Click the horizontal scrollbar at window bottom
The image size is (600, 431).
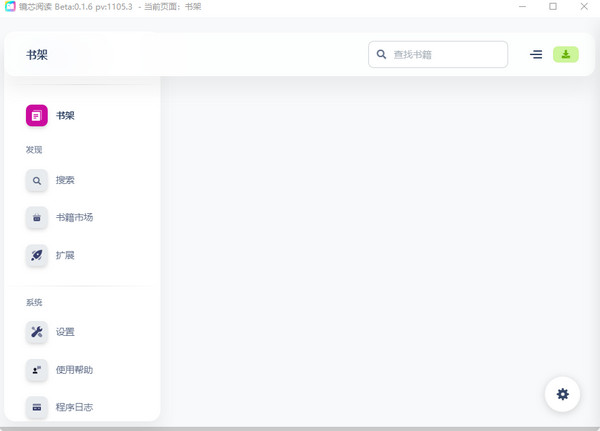tap(300, 427)
